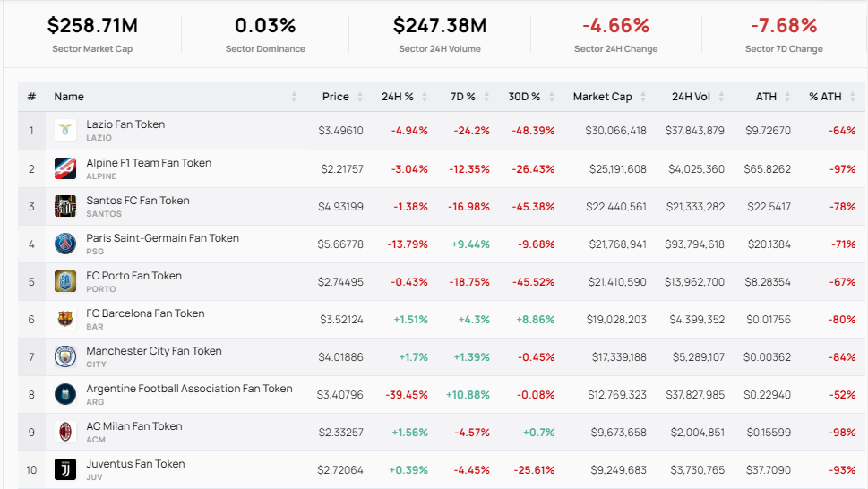
Task: Select Manchester City 24H volume $5,289,107
Action: 699,356
